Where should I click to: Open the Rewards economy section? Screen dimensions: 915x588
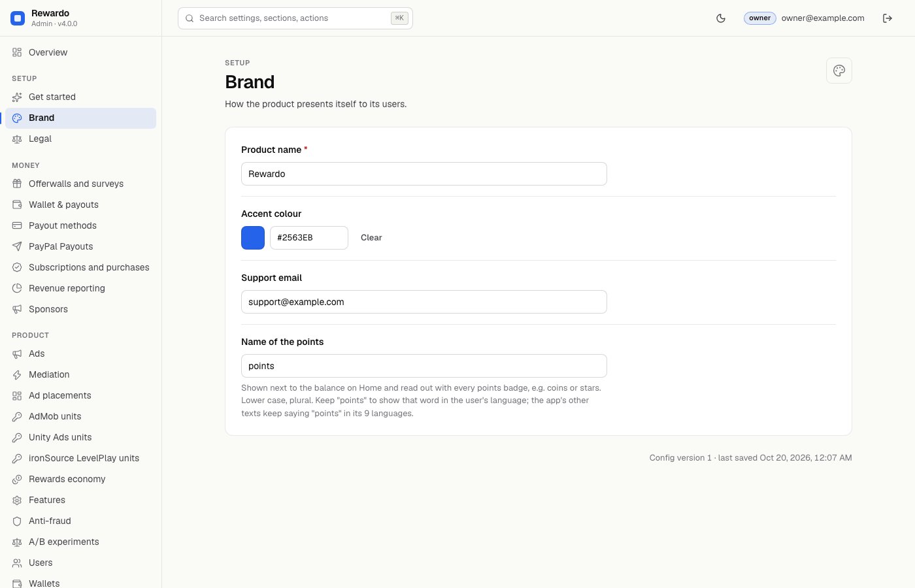click(x=81, y=479)
